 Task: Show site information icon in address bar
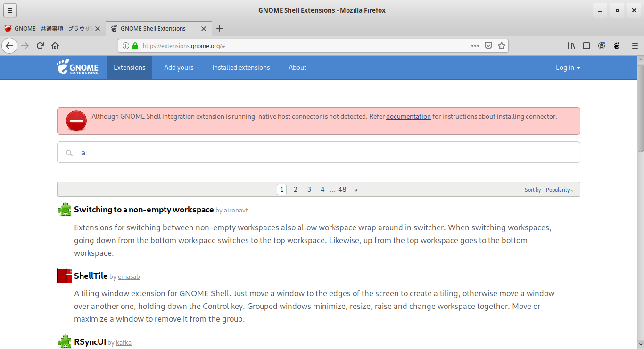[126, 46]
